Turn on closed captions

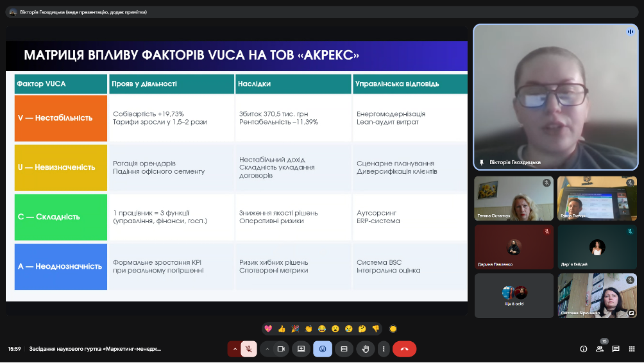[344, 349]
